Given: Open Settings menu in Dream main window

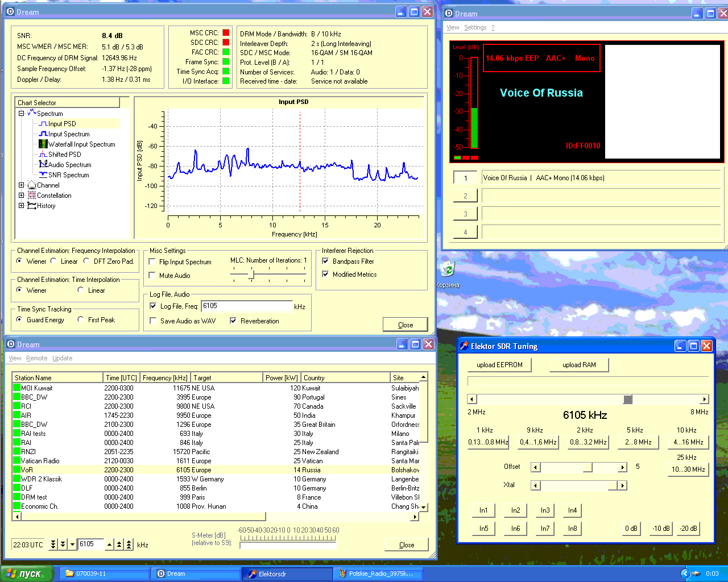Looking at the screenshot, I should point(475,27).
